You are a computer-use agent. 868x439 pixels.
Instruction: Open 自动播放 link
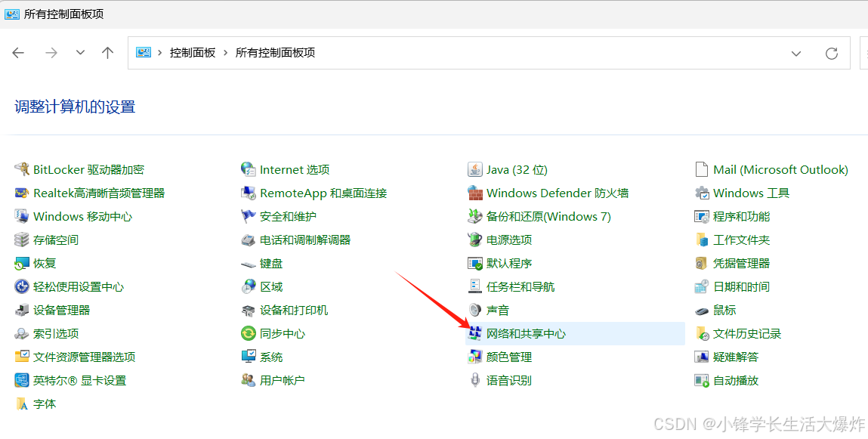[x=736, y=380]
